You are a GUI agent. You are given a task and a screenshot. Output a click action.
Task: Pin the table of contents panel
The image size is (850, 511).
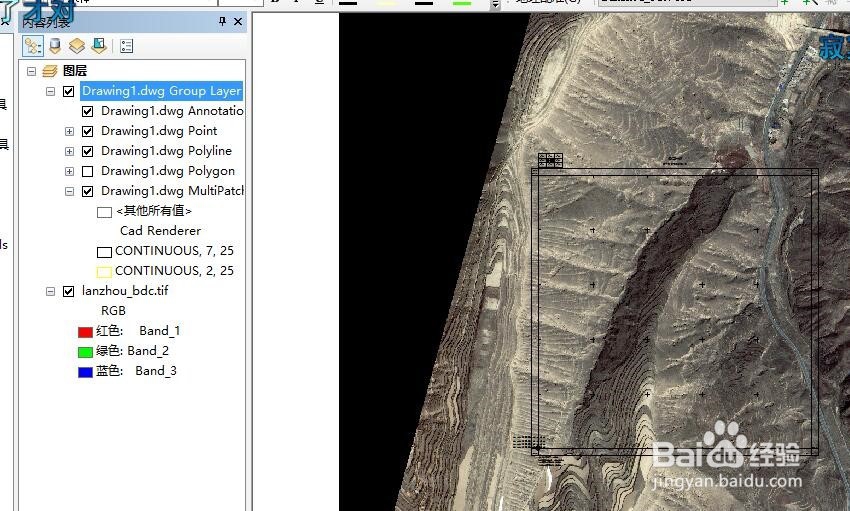pos(222,21)
